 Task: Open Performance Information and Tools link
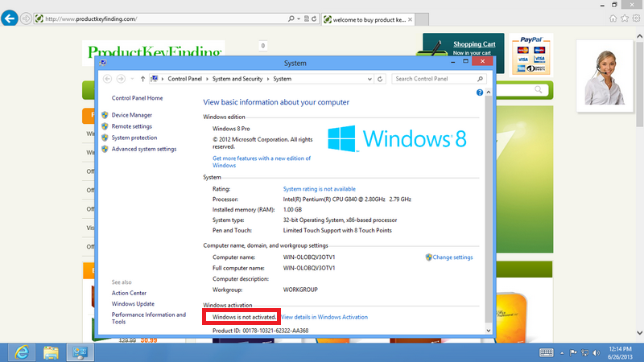coord(149,318)
